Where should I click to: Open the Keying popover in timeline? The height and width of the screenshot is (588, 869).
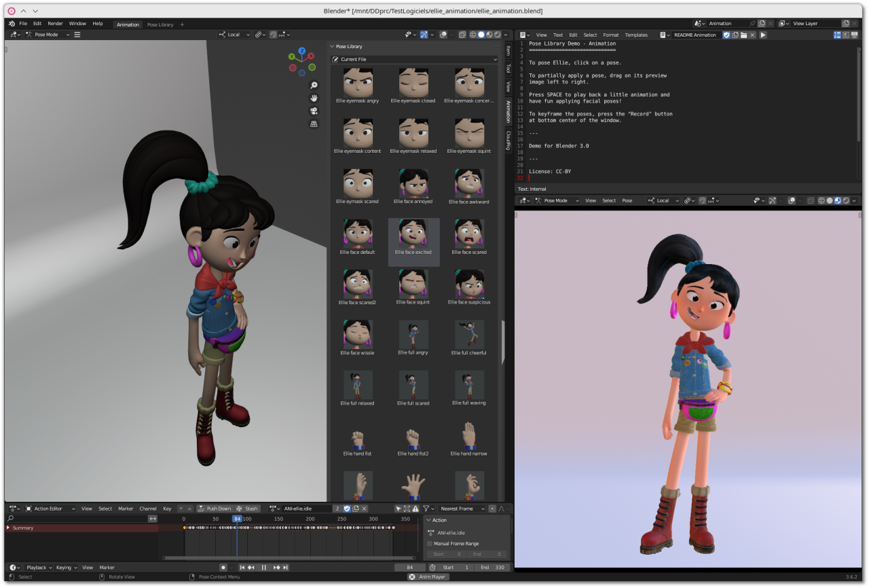(66, 568)
